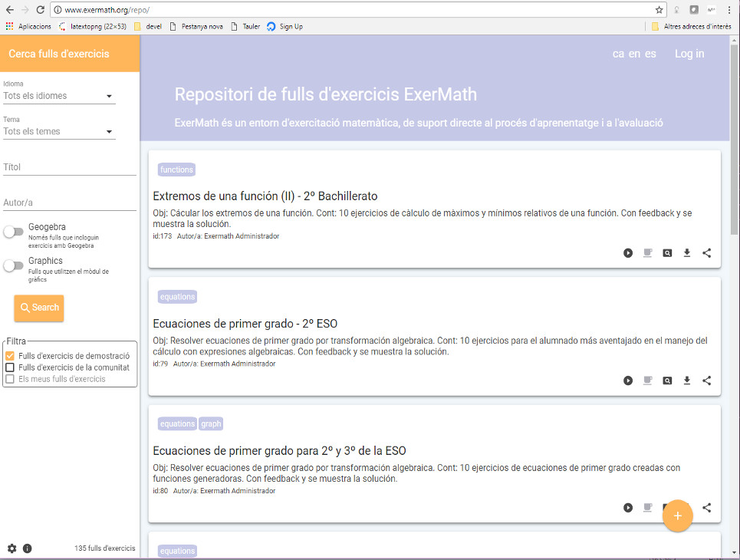The width and height of the screenshot is (740, 560).
Task: Click the lightbulb extension icon in the browser toolbar
Action: tap(677, 10)
